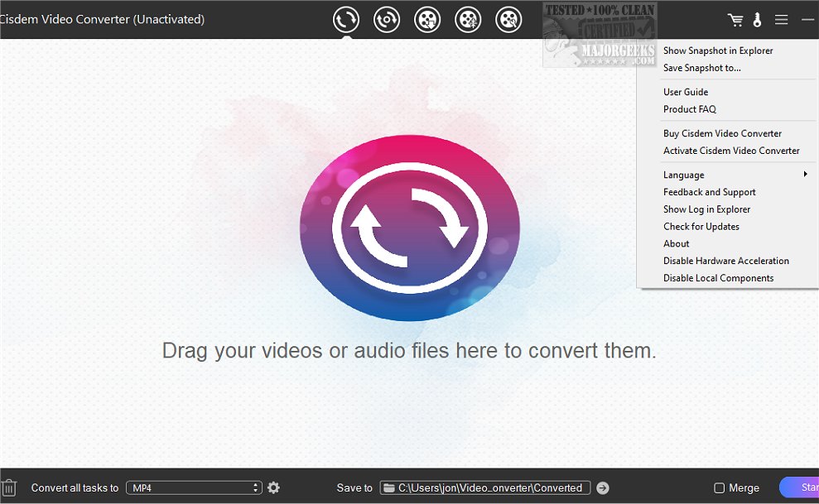Select Buy Cisdem Video Converter
The image size is (819, 504).
click(x=722, y=133)
